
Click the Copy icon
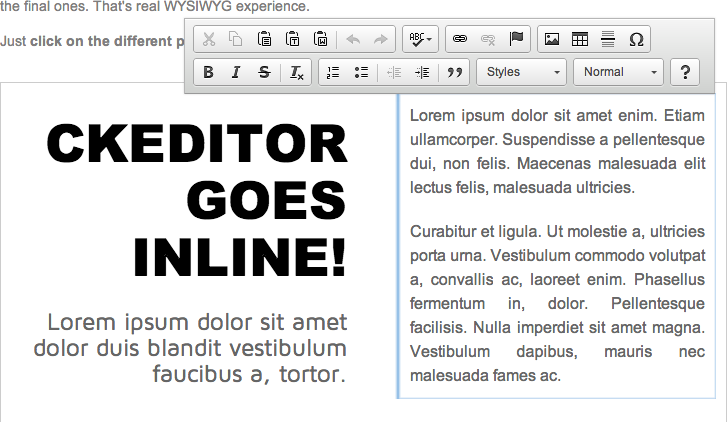pos(236,39)
